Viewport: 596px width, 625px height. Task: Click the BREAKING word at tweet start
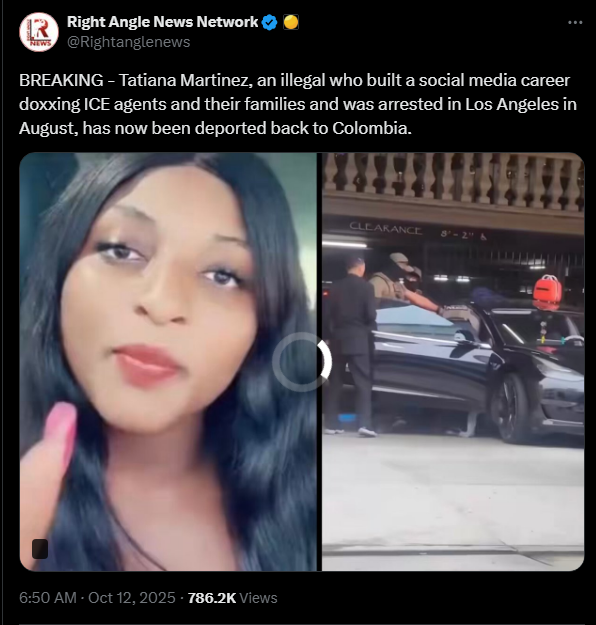(x=61, y=81)
